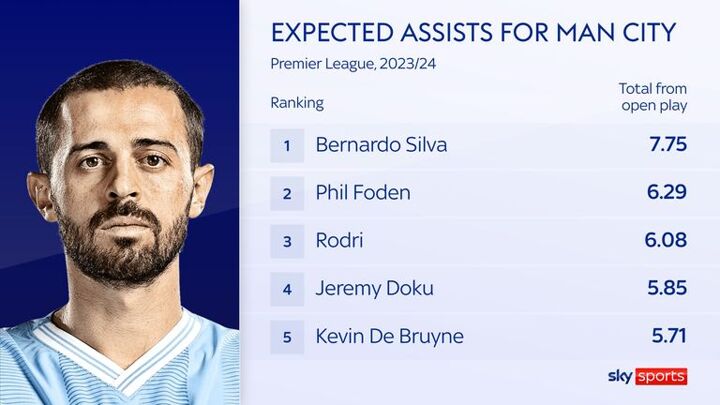720x405 pixels.
Task: Select the Bernardo Silva name
Action: (381, 145)
